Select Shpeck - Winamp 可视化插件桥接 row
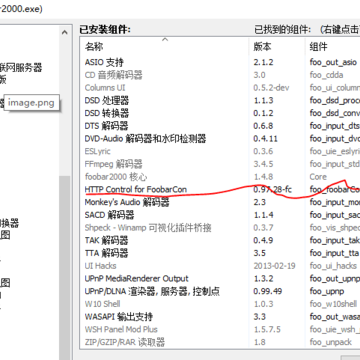 click(x=220, y=228)
